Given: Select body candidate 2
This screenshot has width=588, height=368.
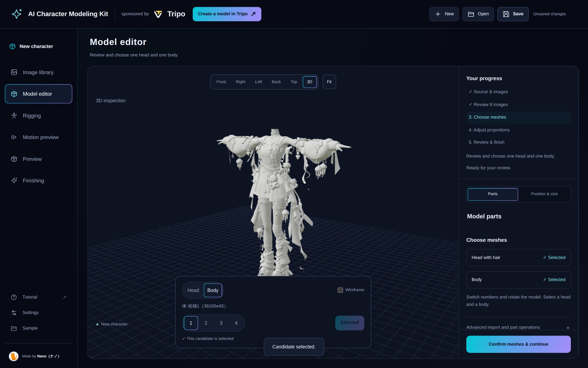Looking at the screenshot, I should 206,323.
